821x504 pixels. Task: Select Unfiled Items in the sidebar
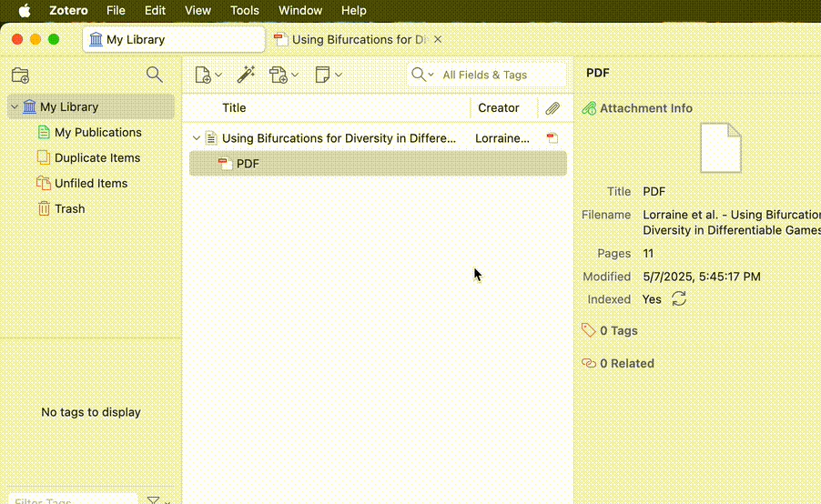91,184
